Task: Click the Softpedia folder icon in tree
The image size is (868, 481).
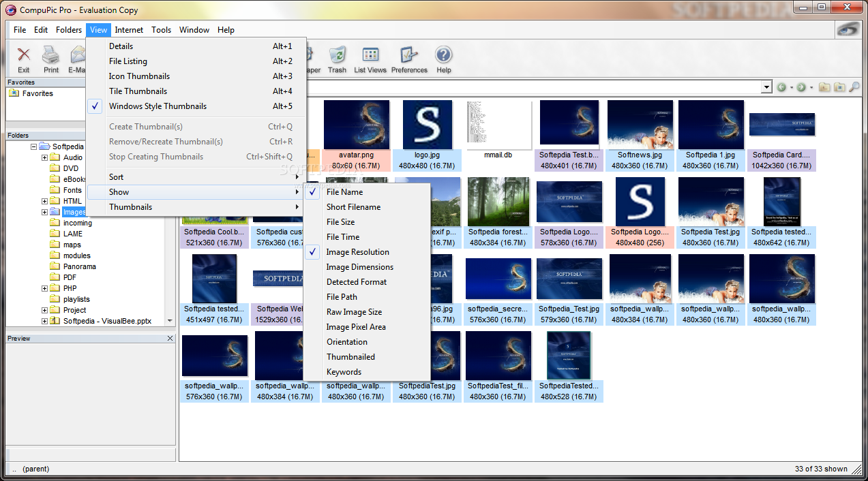Action: pos(44,146)
